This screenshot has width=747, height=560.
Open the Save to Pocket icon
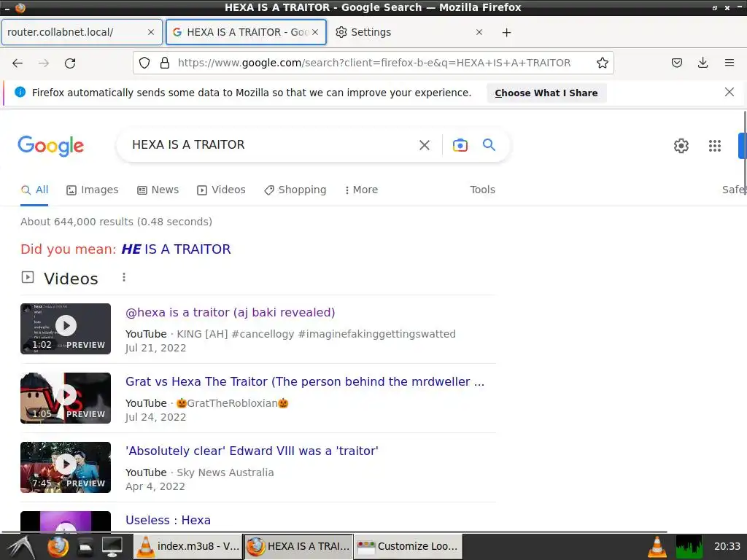tap(676, 63)
